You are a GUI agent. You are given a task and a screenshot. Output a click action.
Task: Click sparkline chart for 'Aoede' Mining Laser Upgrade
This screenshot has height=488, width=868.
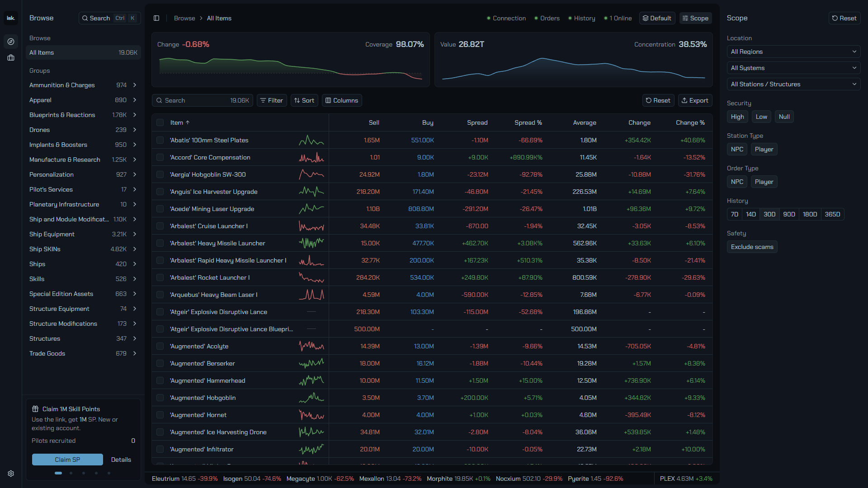coord(311,209)
